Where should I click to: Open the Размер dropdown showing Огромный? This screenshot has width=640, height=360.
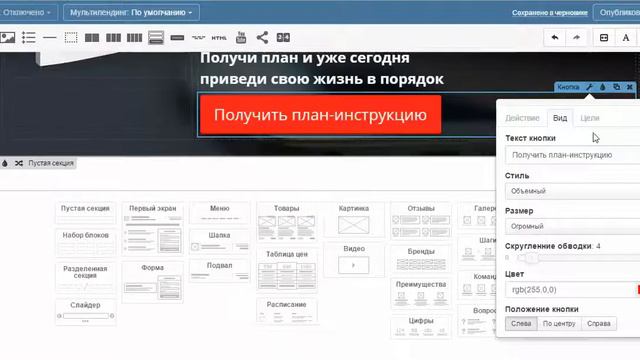click(572, 226)
